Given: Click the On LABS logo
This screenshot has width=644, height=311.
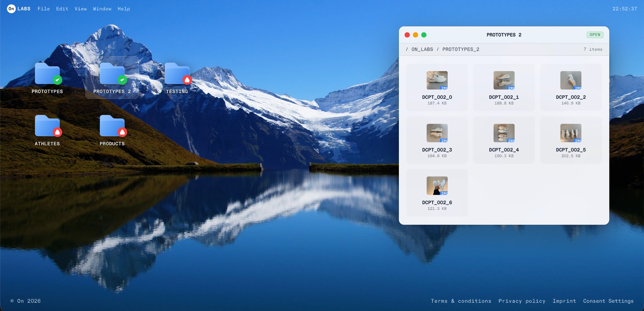Looking at the screenshot, I should pos(19,9).
